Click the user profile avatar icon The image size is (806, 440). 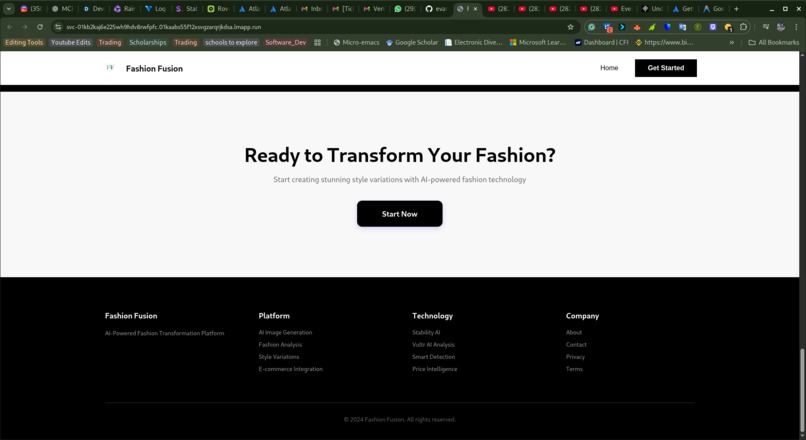click(781, 27)
